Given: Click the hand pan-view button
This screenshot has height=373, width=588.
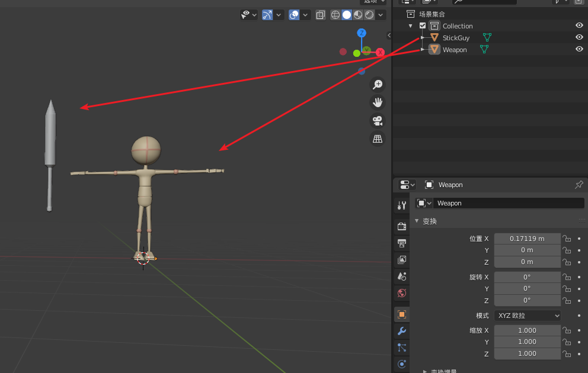Looking at the screenshot, I should click(x=377, y=102).
